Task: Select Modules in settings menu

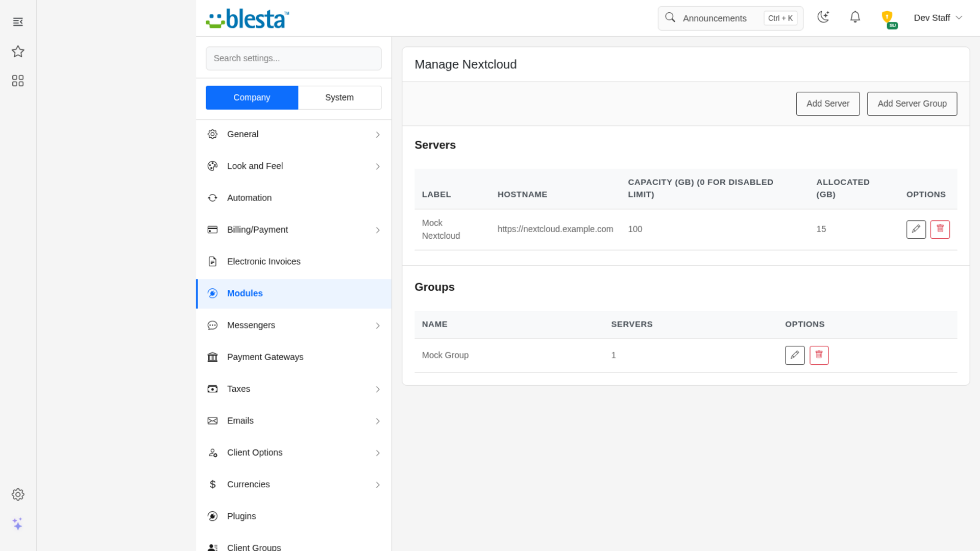Action: (x=293, y=293)
